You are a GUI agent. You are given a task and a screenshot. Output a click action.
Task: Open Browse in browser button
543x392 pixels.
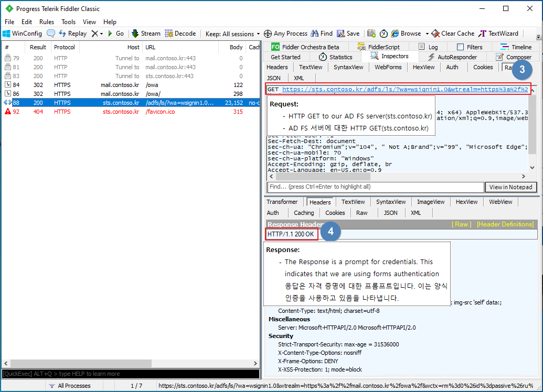406,34
